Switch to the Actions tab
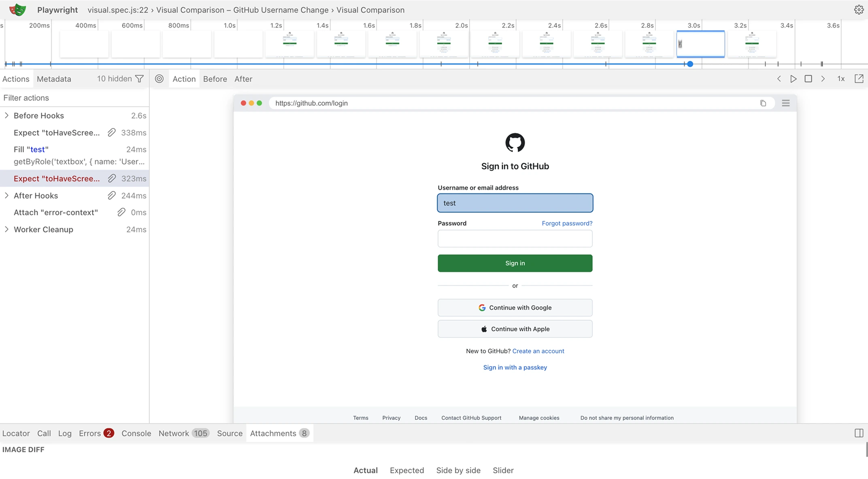The width and height of the screenshot is (868, 479). pyautogui.click(x=16, y=79)
